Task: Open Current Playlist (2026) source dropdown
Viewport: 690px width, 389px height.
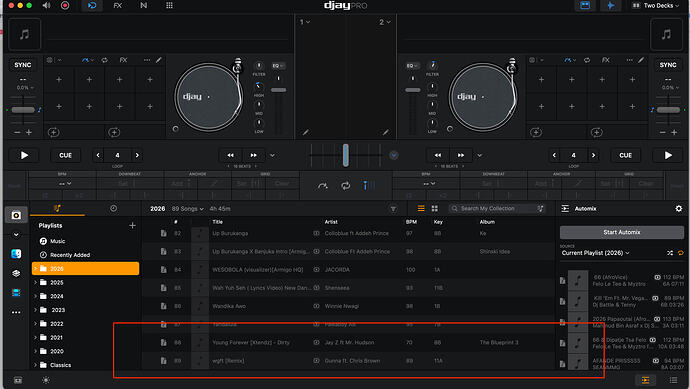Action: click(x=595, y=253)
